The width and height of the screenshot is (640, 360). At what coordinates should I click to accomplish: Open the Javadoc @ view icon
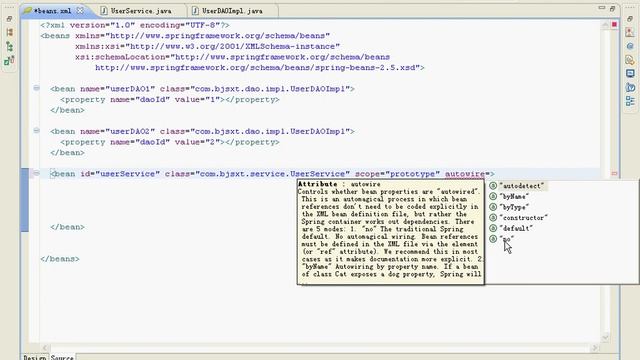[x=630, y=47]
